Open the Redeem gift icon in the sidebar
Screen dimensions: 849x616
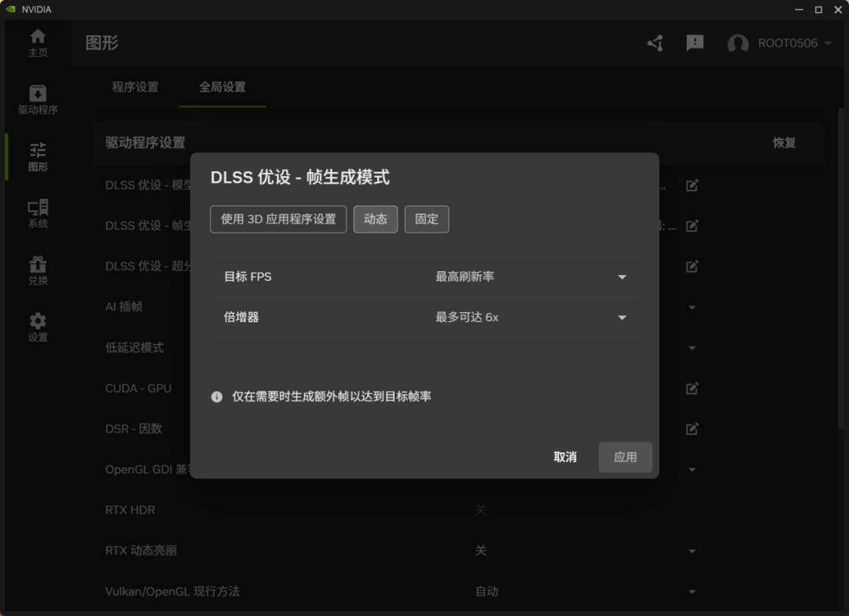click(x=38, y=264)
